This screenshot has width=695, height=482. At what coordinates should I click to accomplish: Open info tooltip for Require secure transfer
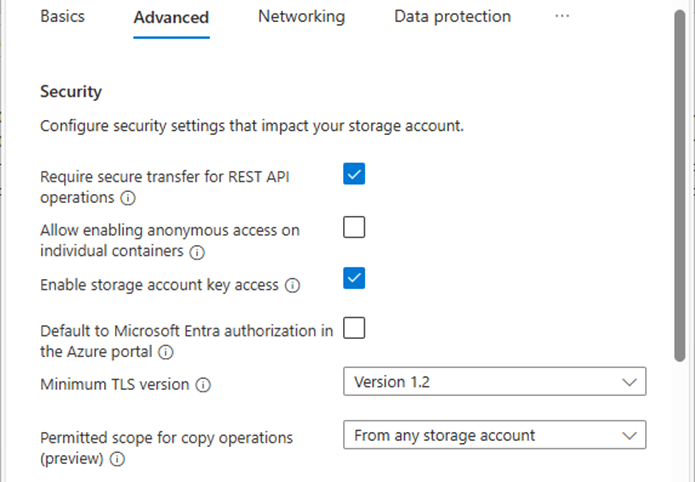128,198
